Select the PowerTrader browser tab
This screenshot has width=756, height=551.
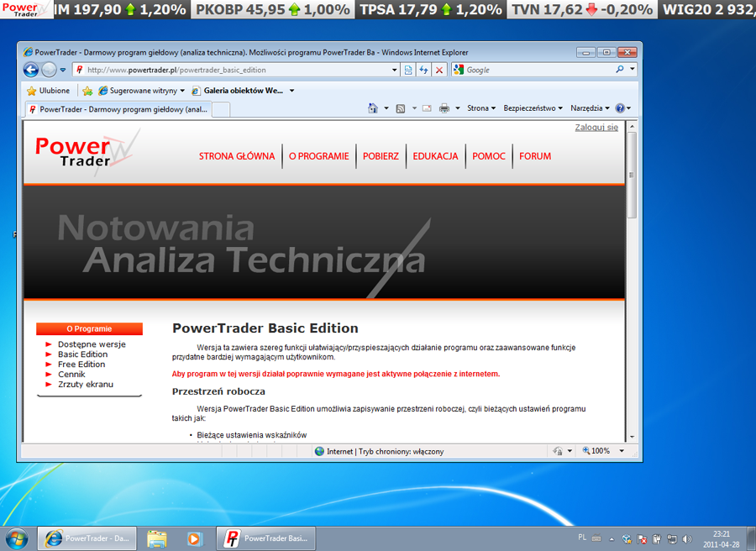pyautogui.click(x=118, y=109)
